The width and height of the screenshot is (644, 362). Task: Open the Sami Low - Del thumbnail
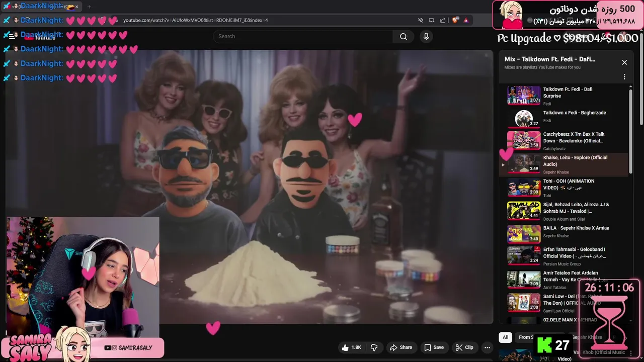[524, 302]
